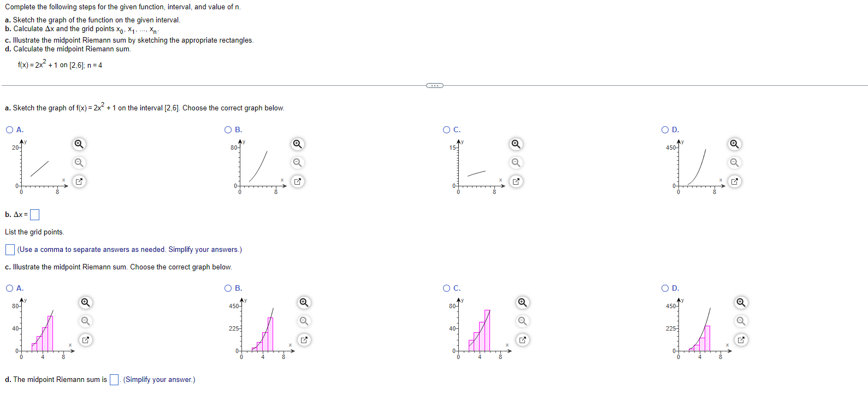Click the grid points answer box
This screenshot has height=406, width=868.
point(9,249)
